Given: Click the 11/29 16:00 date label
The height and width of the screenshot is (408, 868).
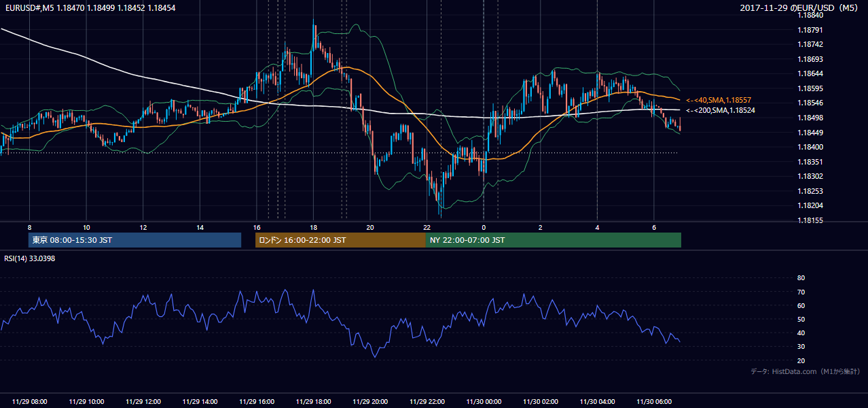Looking at the screenshot, I should tap(257, 402).
